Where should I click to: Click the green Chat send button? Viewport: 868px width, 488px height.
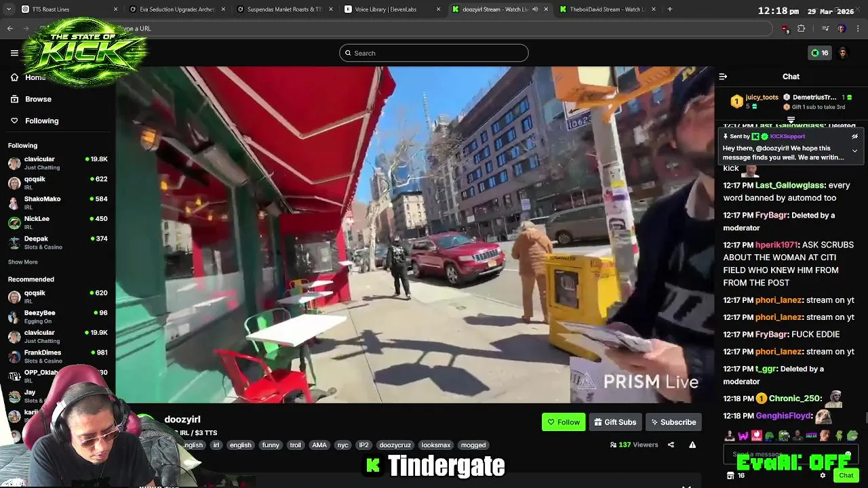(x=846, y=475)
